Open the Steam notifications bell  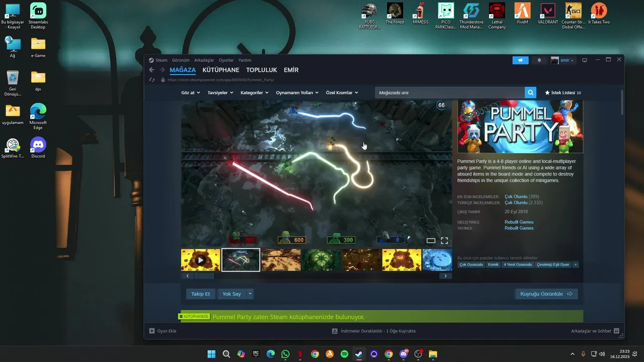click(x=539, y=60)
